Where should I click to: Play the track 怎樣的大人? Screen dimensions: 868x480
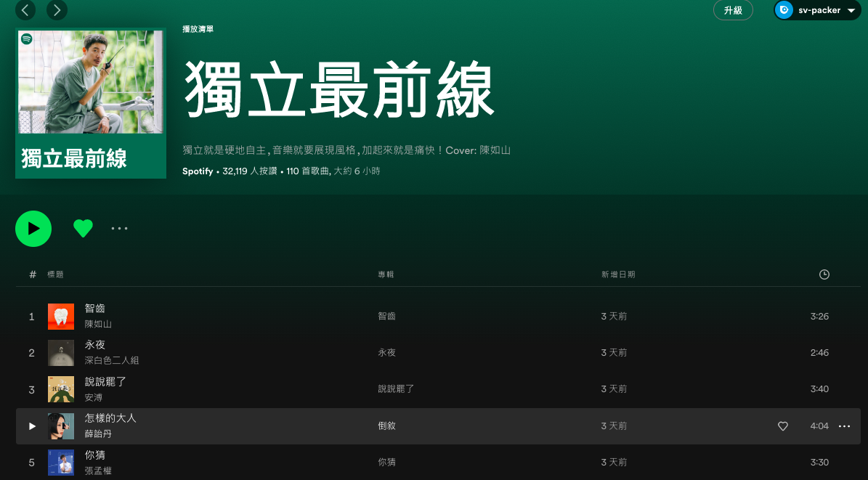pyautogui.click(x=32, y=426)
